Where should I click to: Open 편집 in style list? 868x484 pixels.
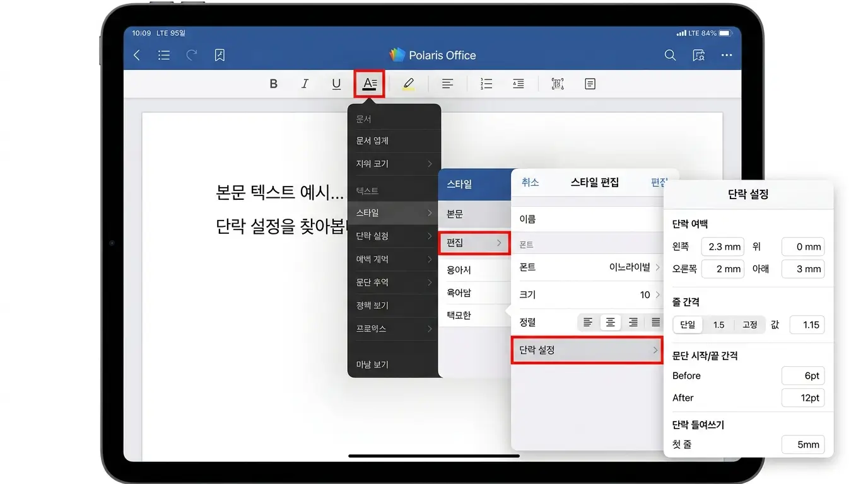pyautogui.click(x=474, y=243)
